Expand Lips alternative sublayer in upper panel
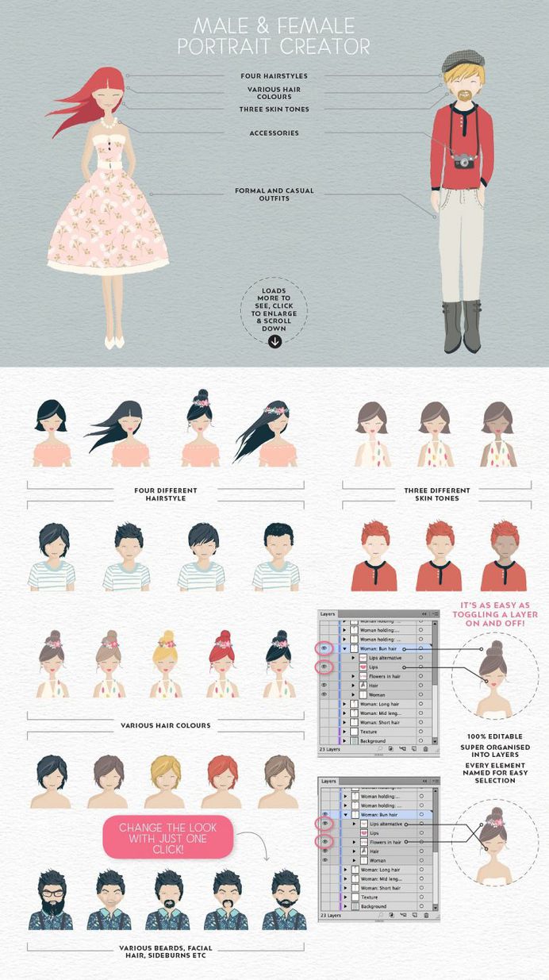This screenshot has height=980, width=549. (353, 658)
